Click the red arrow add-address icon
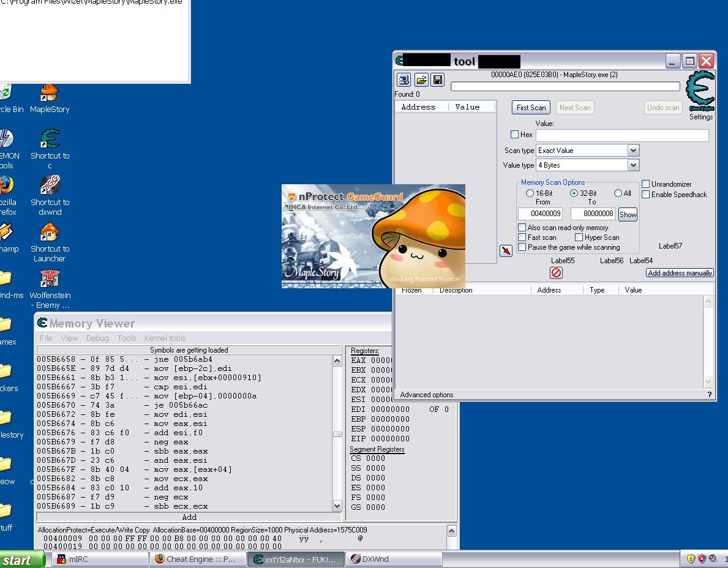 [506, 250]
